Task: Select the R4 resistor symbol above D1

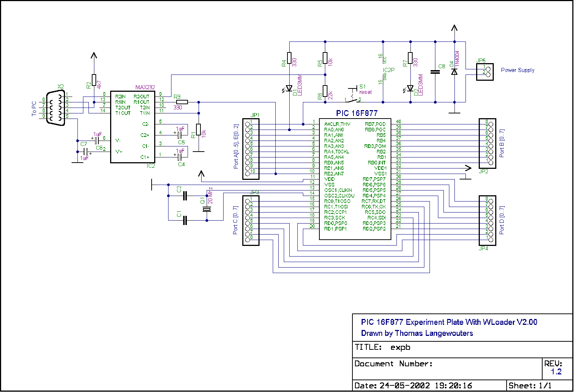Action: tap(289, 58)
